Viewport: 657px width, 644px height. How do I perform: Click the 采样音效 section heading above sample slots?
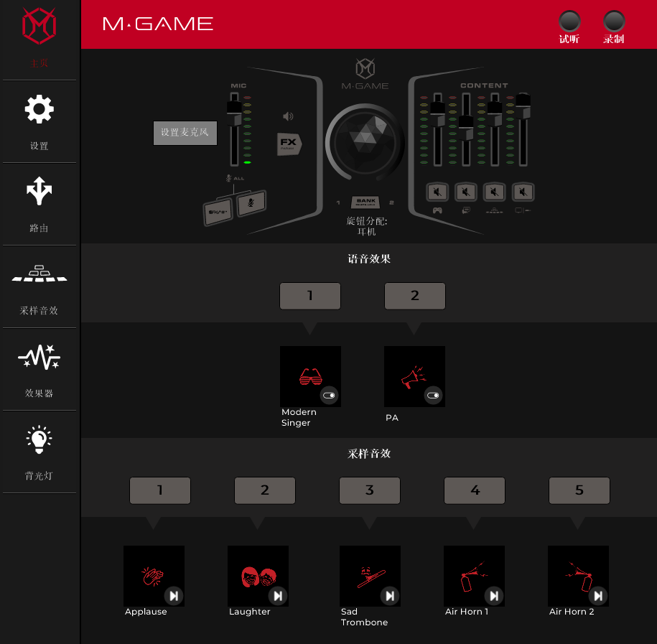coord(369,454)
